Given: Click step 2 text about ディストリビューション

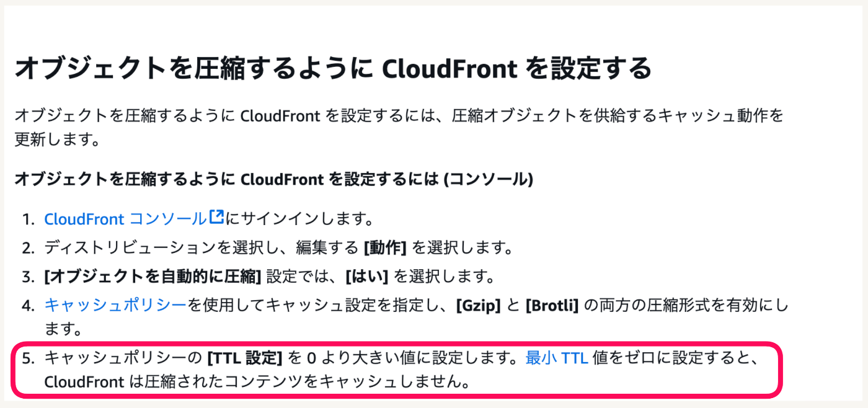Looking at the screenshot, I should click(x=278, y=248).
